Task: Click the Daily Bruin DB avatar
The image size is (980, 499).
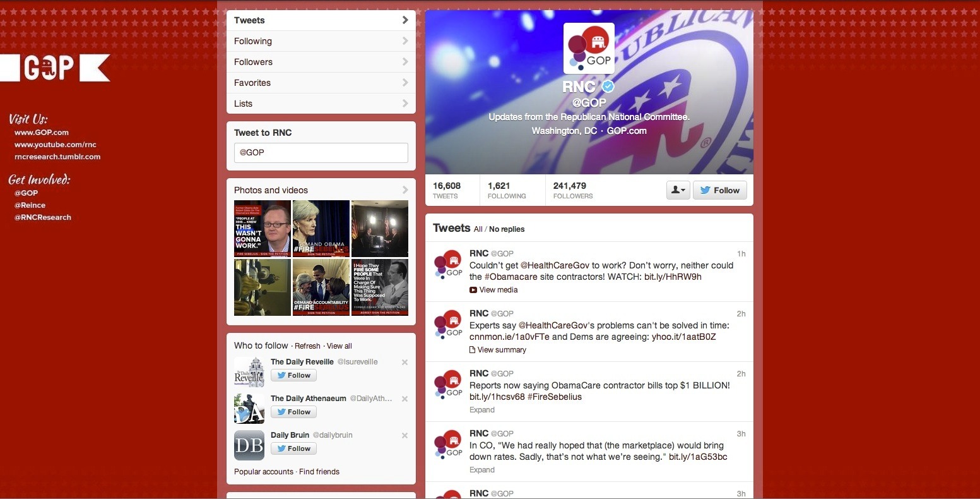Action: (x=249, y=445)
